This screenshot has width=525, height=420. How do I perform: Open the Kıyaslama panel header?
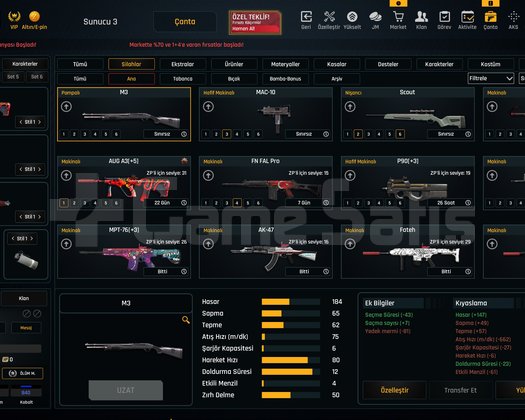(483, 303)
